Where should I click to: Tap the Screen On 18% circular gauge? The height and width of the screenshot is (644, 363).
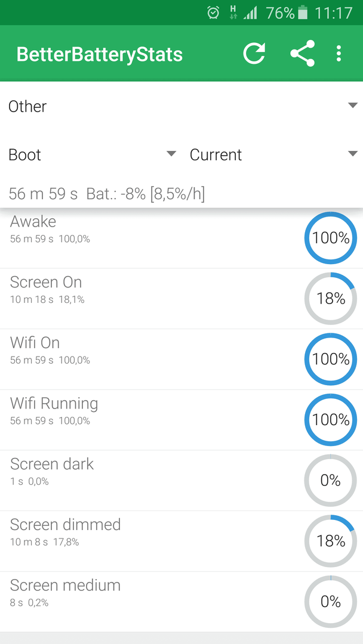(331, 299)
